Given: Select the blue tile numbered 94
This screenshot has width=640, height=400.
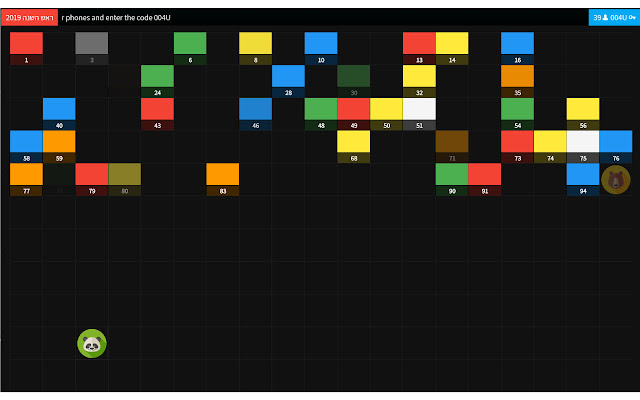Looking at the screenshot, I should pyautogui.click(x=583, y=179).
